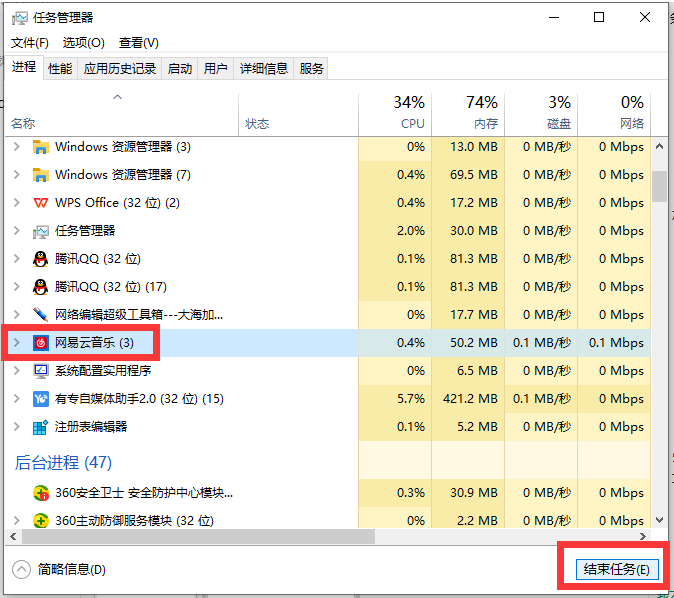Click the 421.2 MB memory cell
Screen dimensions: 674x598
(470, 399)
